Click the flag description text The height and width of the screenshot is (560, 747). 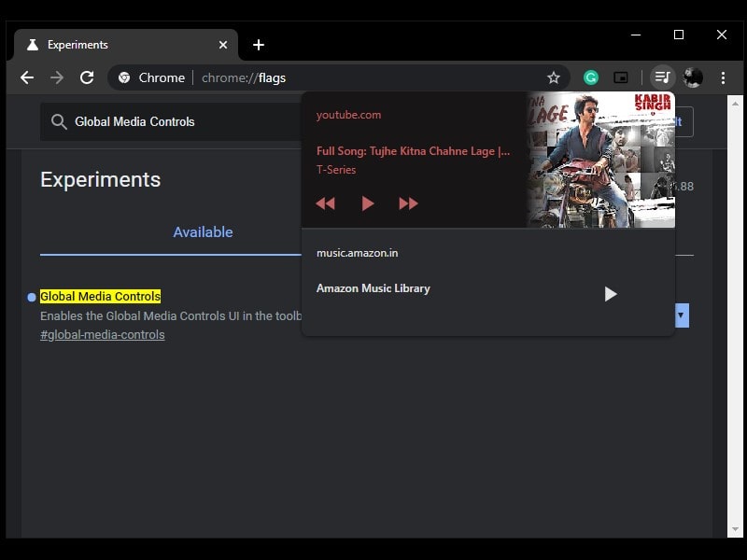(x=171, y=316)
